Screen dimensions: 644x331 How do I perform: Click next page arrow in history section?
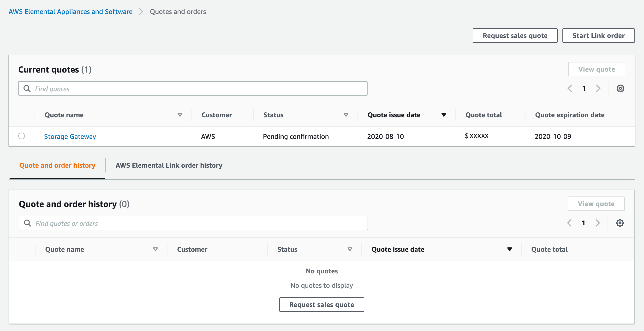tap(598, 223)
